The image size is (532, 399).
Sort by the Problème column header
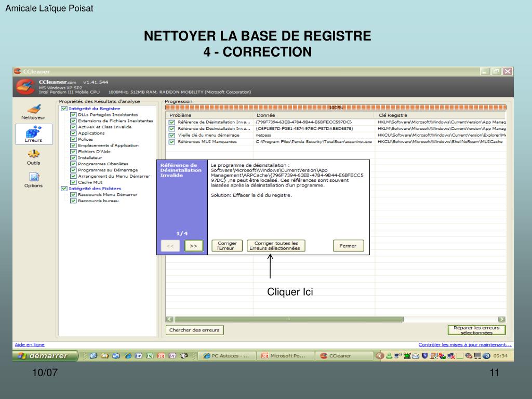pos(209,115)
